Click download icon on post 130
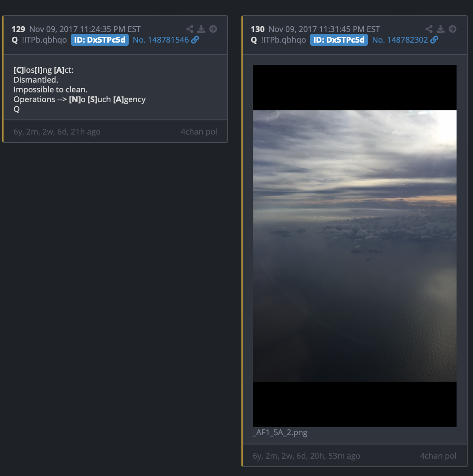473x476 pixels. [x=441, y=29]
